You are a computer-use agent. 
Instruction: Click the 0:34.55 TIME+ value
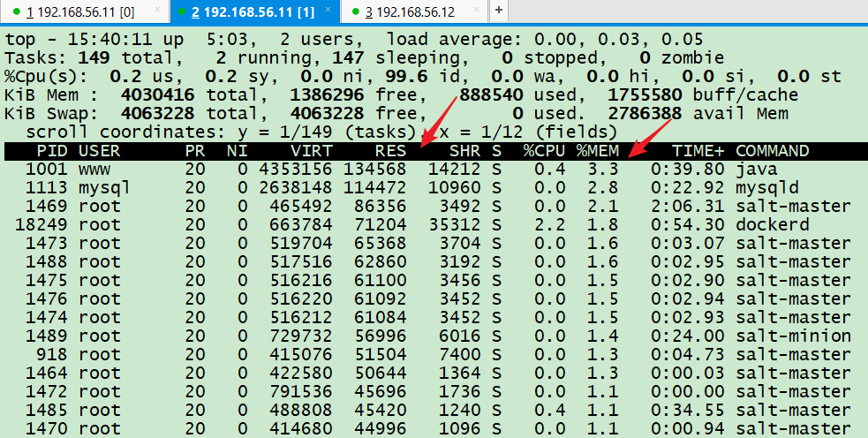[x=688, y=410]
